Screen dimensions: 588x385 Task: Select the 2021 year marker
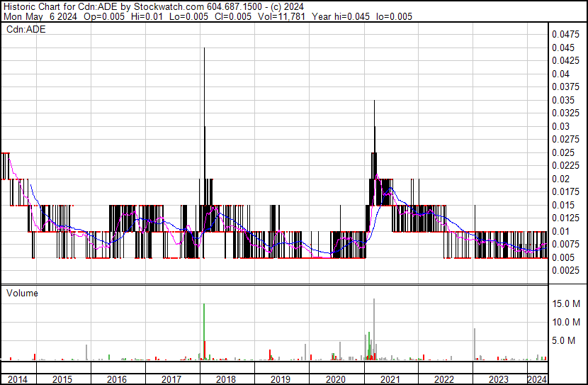click(x=390, y=379)
